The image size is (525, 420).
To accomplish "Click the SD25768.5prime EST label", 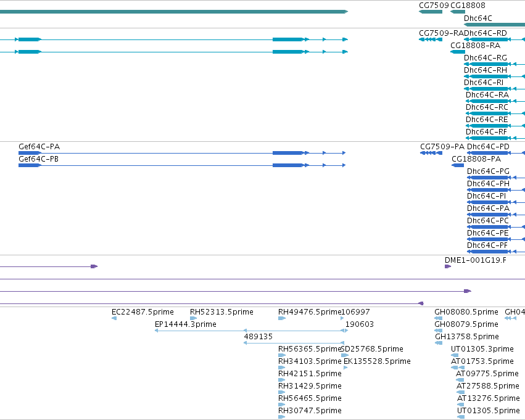I will (373, 349).
